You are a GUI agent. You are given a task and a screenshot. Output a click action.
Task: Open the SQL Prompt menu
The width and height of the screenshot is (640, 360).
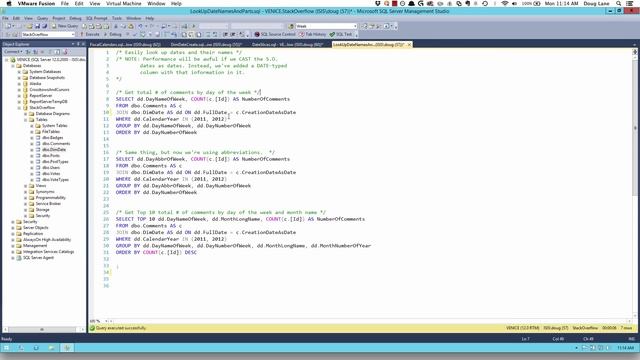[97, 18]
